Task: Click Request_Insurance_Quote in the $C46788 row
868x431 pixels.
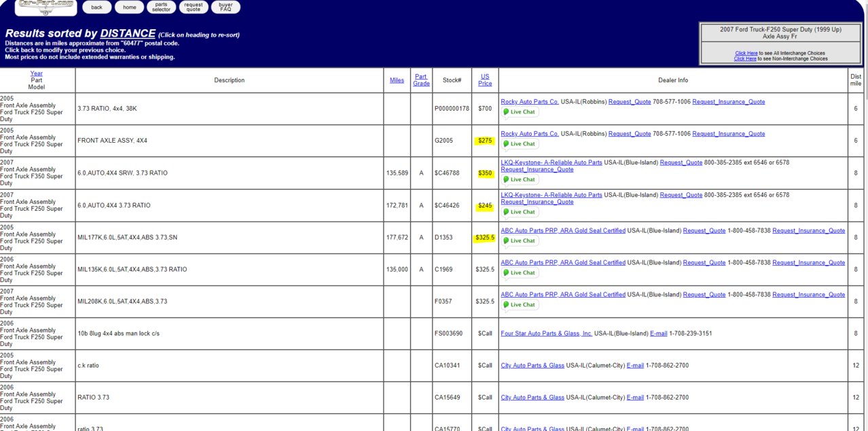Action: tap(537, 169)
